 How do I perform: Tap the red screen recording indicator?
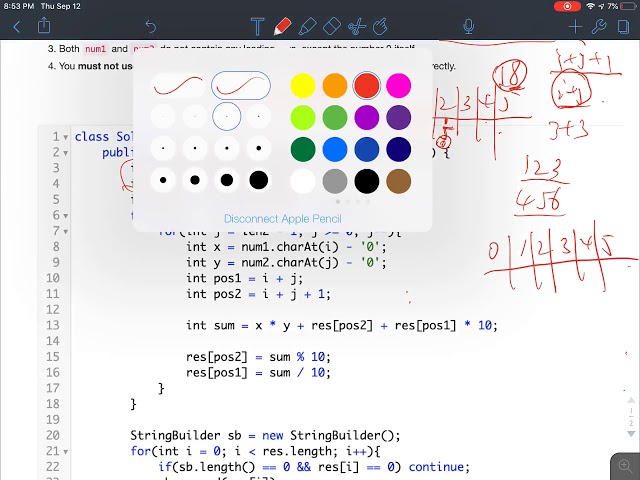[x=567, y=6]
